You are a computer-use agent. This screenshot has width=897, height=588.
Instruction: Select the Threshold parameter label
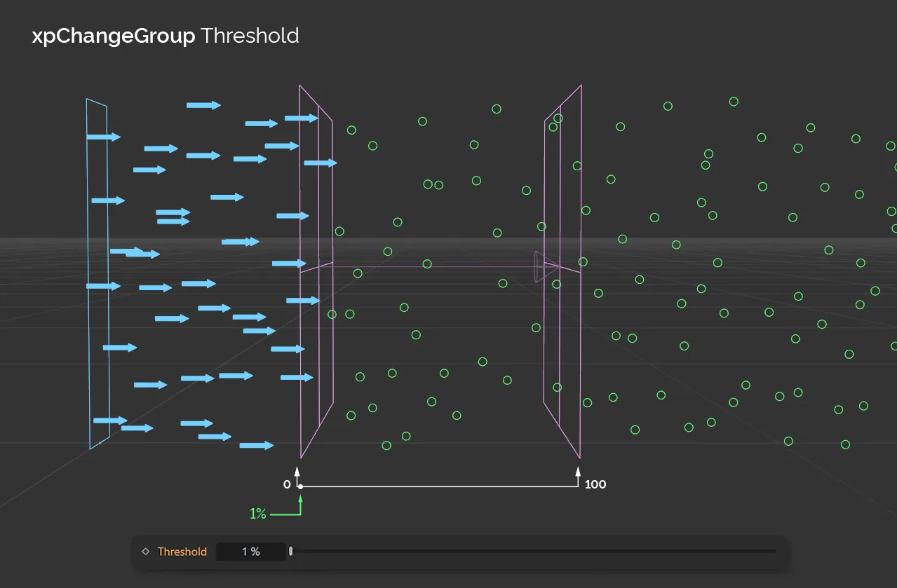(182, 552)
